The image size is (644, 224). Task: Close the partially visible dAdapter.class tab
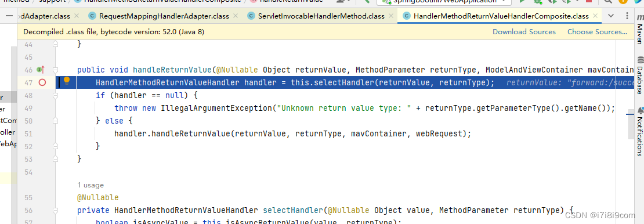(x=77, y=16)
